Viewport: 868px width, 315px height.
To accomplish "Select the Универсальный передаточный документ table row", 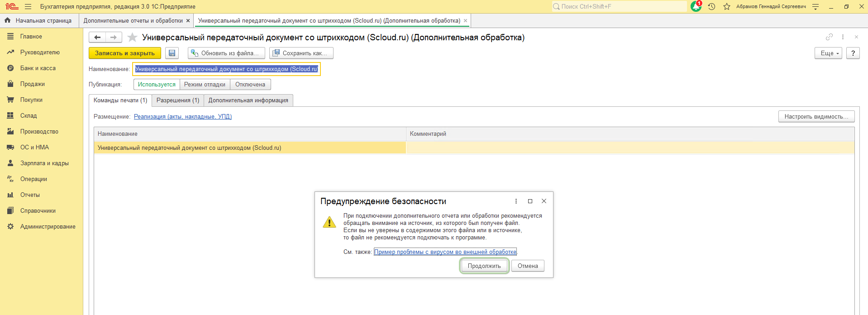I will click(x=474, y=148).
